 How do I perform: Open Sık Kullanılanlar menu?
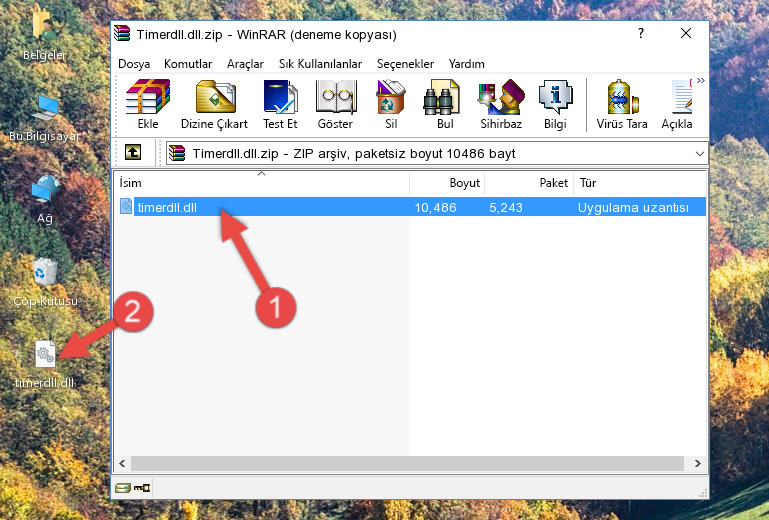tap(320, 64)
